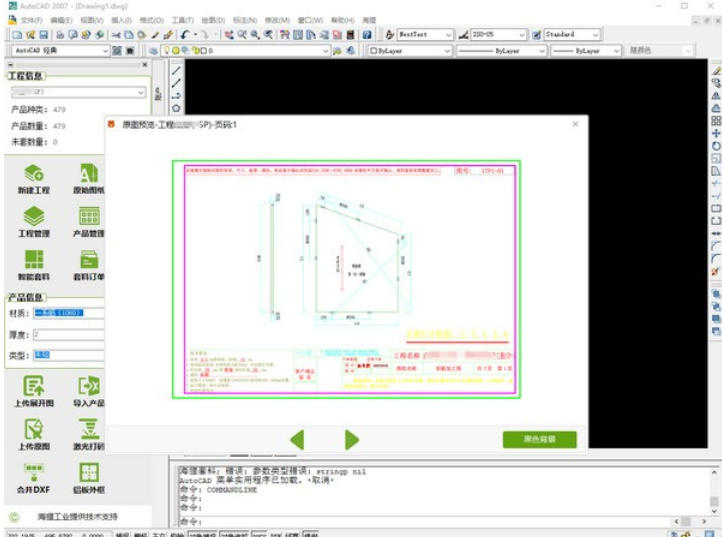722x537 pixels.
Task: Click the 厚度 thickness input field
Action: click(68, 334)
